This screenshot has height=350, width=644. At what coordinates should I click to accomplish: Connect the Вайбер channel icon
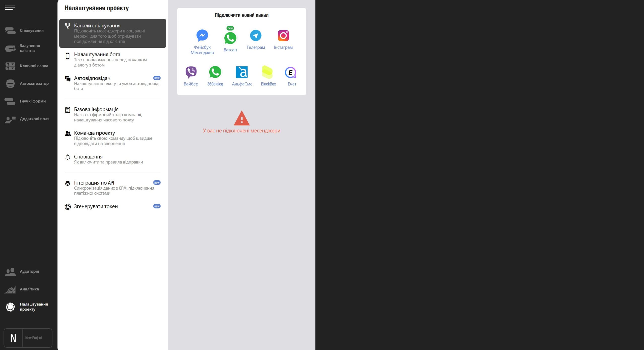click(x=191, y=72)
